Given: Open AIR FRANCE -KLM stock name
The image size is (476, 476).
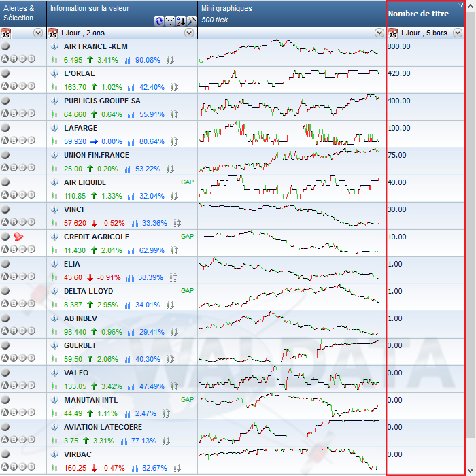Looking at the screenshot, I should point(96,46).
